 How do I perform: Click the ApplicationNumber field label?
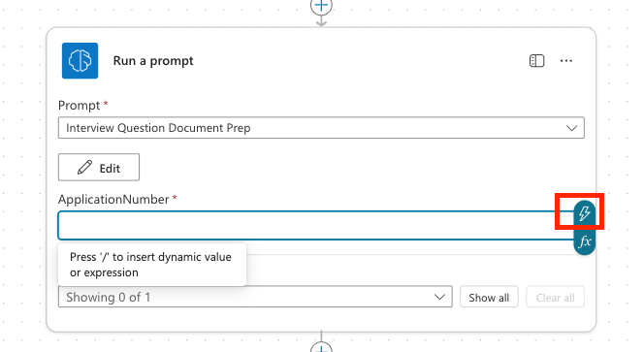pyautogui.click(x=113, y=199)
